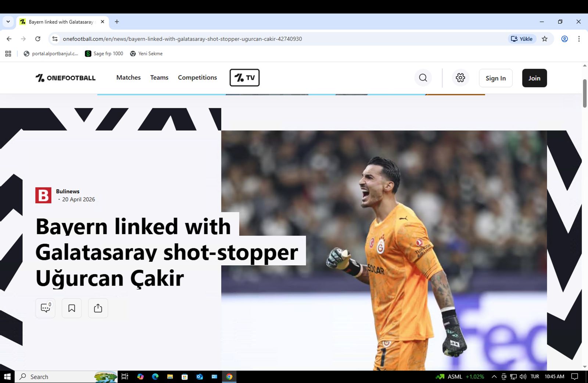Click the OneFootball logo to go home
The image size is (588, 383).
click(65, 78)
